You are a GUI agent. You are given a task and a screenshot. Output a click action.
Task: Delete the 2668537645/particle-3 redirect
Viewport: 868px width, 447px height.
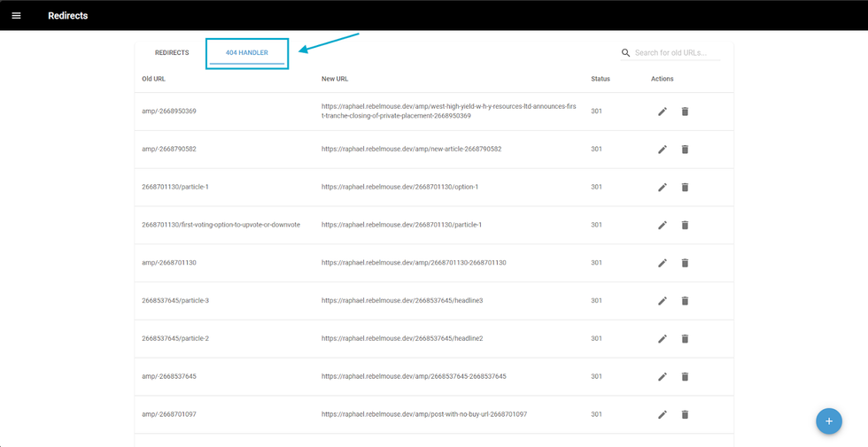pyautogui.click(x=685, y=301)
